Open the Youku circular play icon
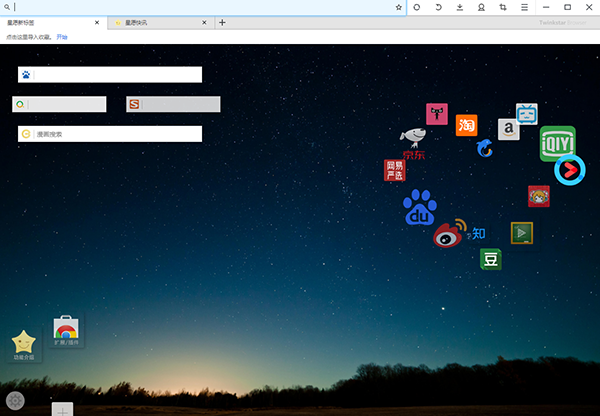The height and width of the screenshot is (416, 600). click(570, 170)
